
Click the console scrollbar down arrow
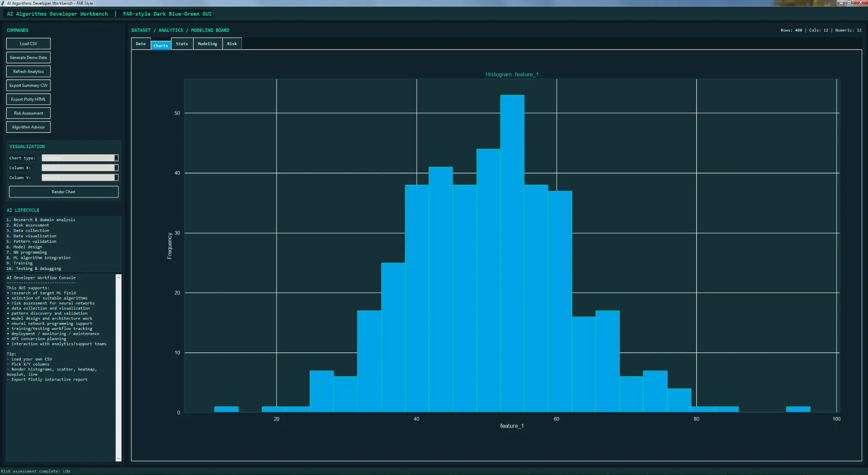click(x=119, y=458)
